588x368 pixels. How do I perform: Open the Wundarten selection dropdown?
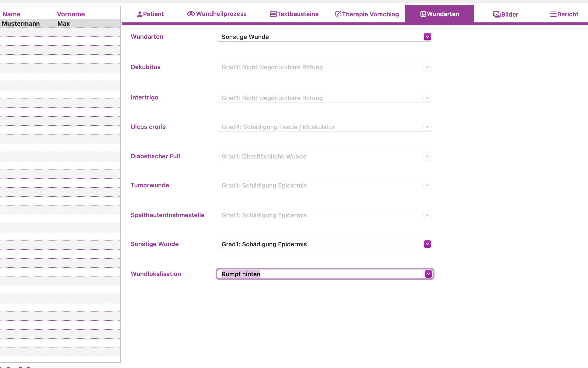pos(427,36)
